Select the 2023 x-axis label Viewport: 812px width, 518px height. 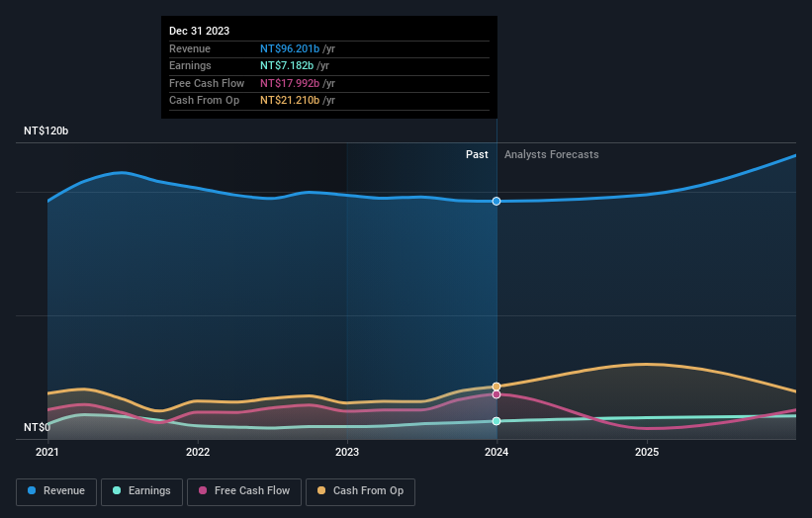[347, 452]
